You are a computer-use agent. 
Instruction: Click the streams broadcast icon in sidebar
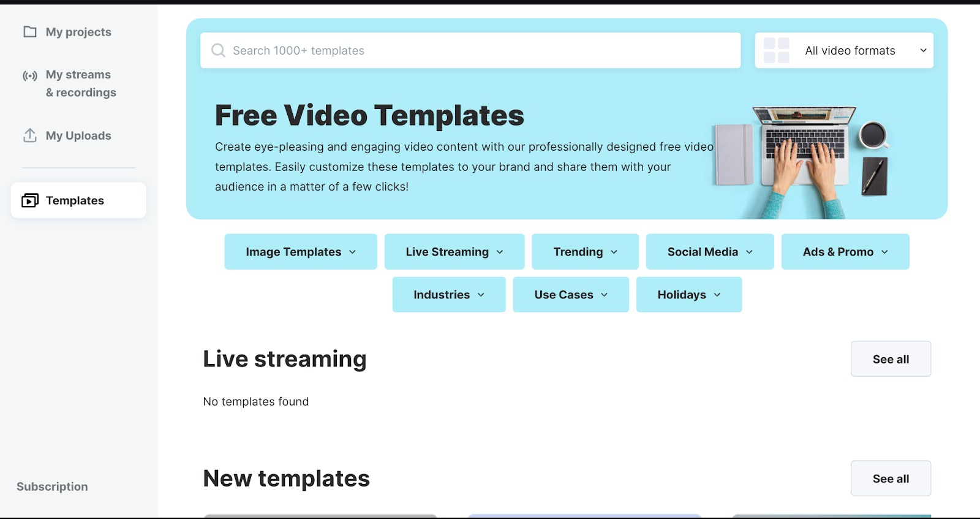coord(29,76)
